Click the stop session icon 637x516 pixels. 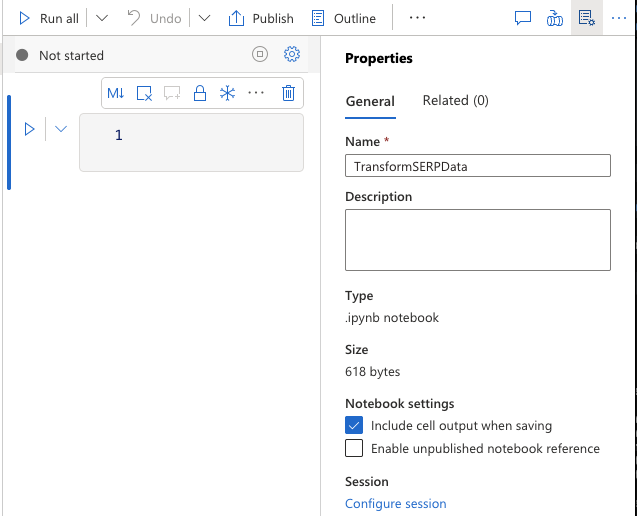pos(260,54)
